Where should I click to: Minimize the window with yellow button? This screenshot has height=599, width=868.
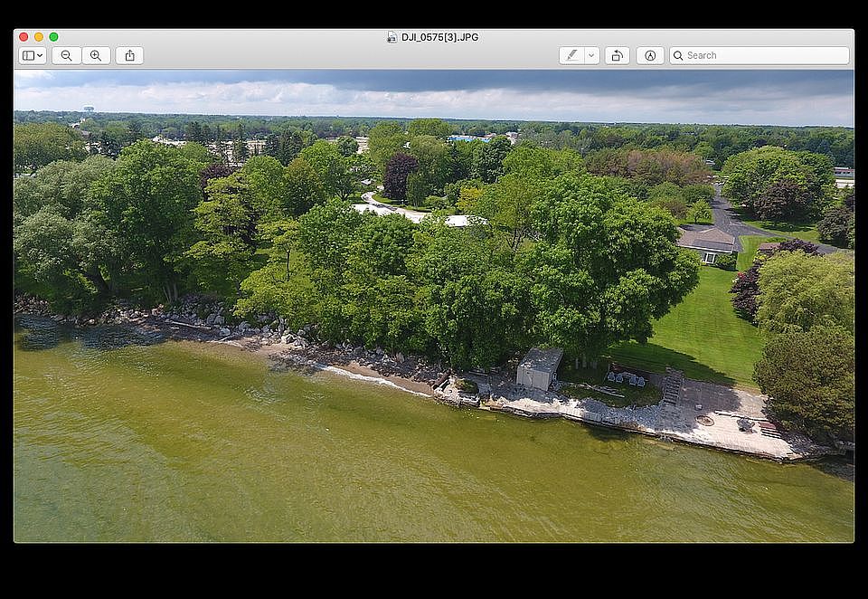39,37
